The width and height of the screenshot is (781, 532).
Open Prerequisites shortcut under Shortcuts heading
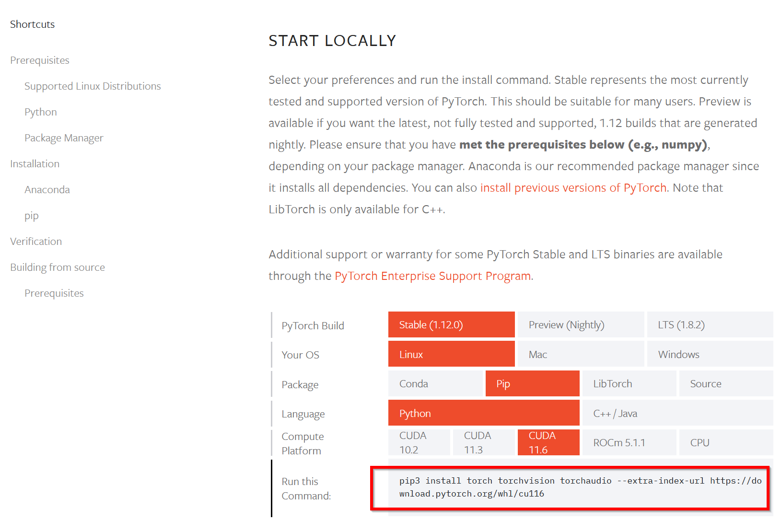[40, 60]
